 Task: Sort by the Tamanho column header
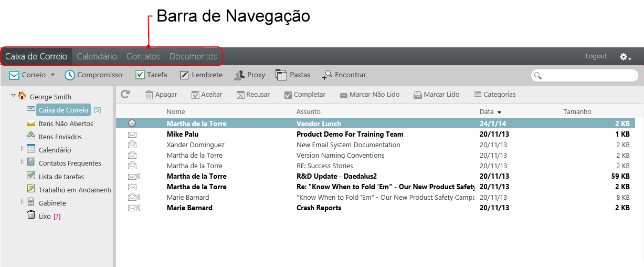[x=577, y=111]
